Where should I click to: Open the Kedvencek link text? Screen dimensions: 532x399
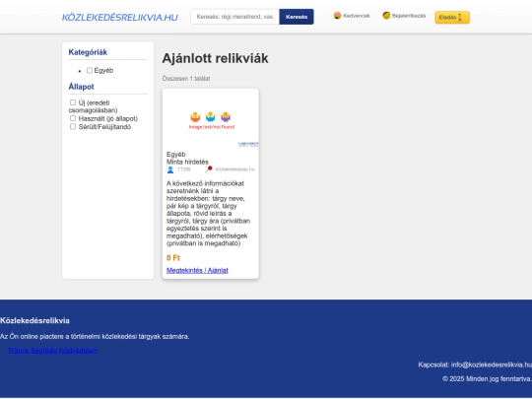357,16
